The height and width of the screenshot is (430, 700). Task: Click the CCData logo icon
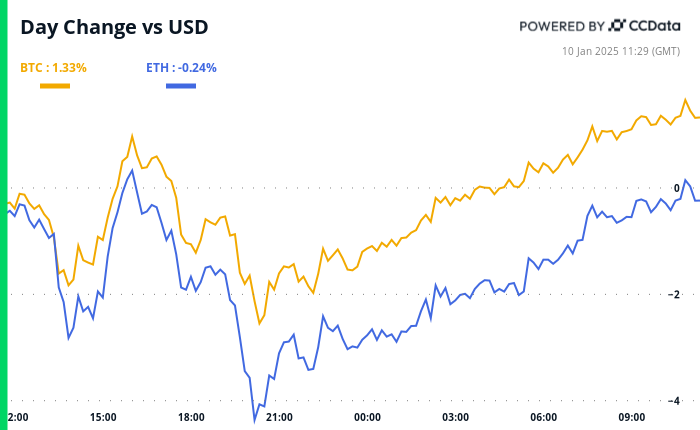[x=618, y=25]
